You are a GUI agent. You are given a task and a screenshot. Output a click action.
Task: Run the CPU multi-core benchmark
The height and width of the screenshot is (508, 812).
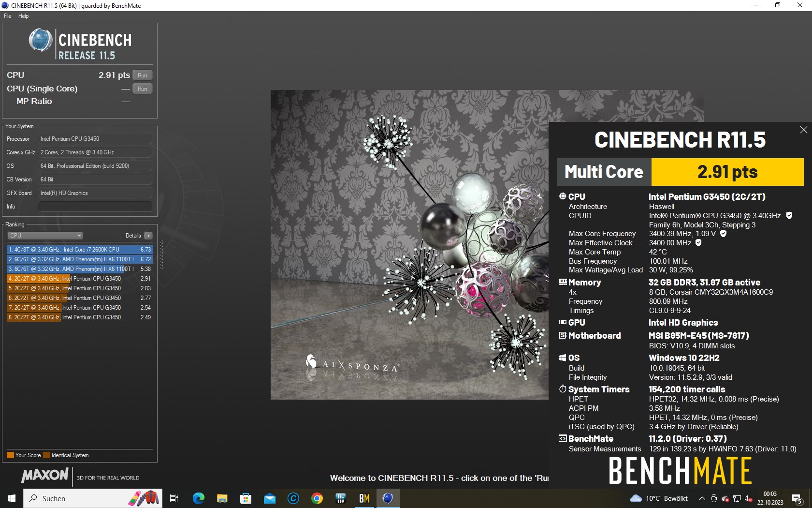142,75
